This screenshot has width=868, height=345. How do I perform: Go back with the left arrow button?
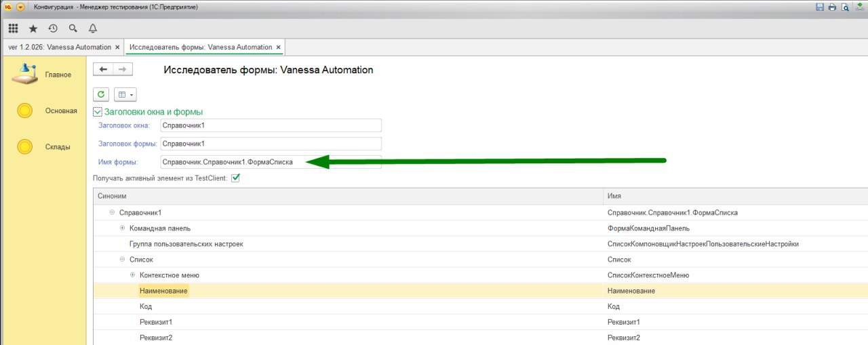(103, 69)
